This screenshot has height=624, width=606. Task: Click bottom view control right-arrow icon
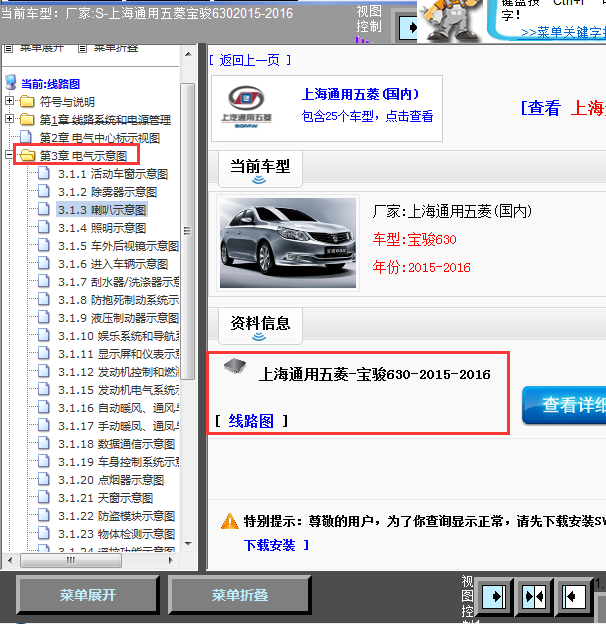click(494, 597)
